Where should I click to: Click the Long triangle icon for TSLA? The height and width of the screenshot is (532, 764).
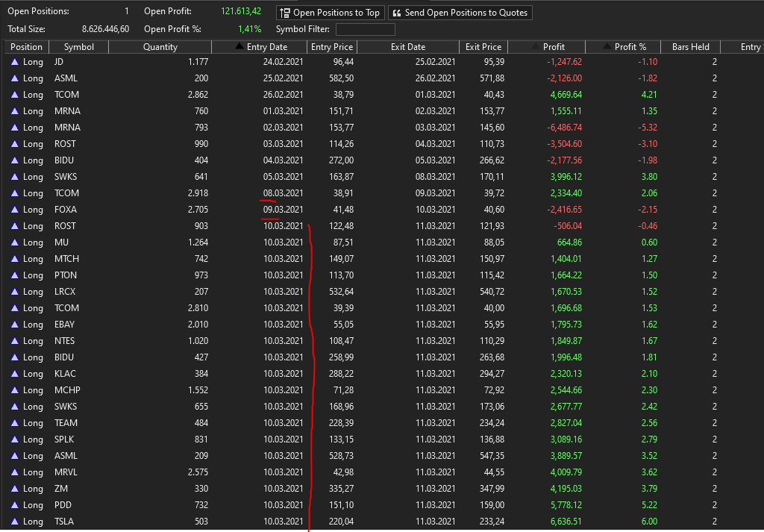14,522
